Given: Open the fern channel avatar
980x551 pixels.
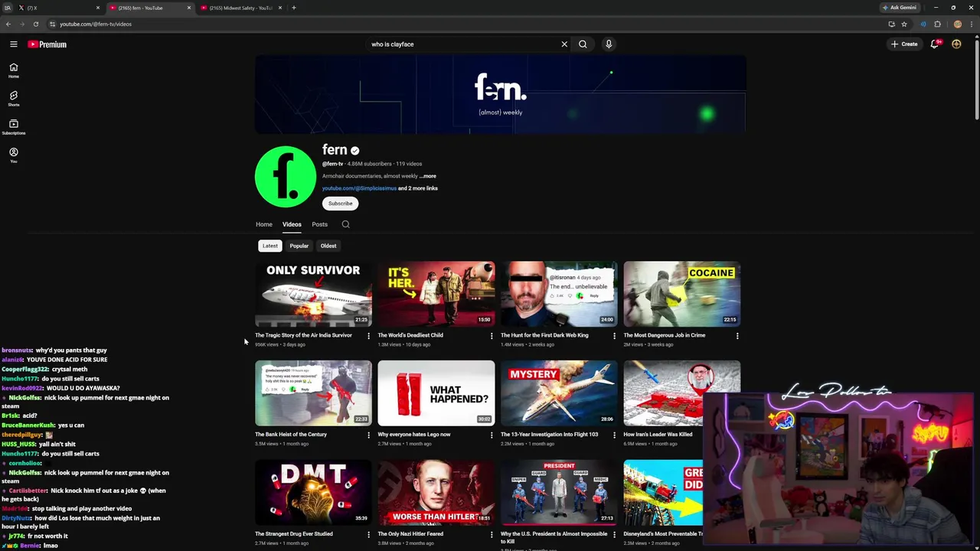Looking at the screenshot, I should pos(286,177).
